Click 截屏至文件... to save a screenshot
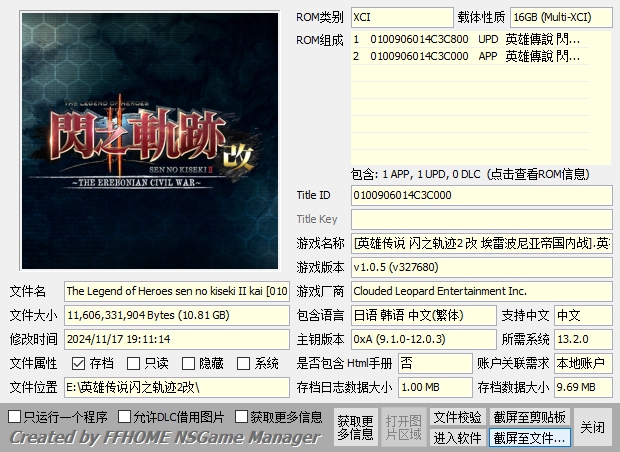Image resolution: width=620 pixels, height=452 pixels. pos(530,438)
